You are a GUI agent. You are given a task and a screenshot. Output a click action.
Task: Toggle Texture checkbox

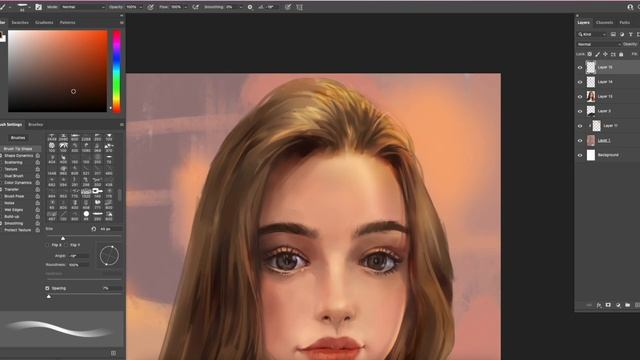tap(1, 169)
